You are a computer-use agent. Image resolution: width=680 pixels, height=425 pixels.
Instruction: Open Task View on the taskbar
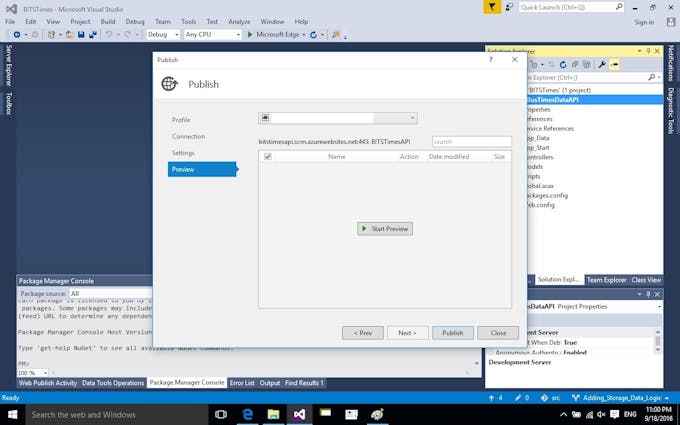click(x=219, y=414)
